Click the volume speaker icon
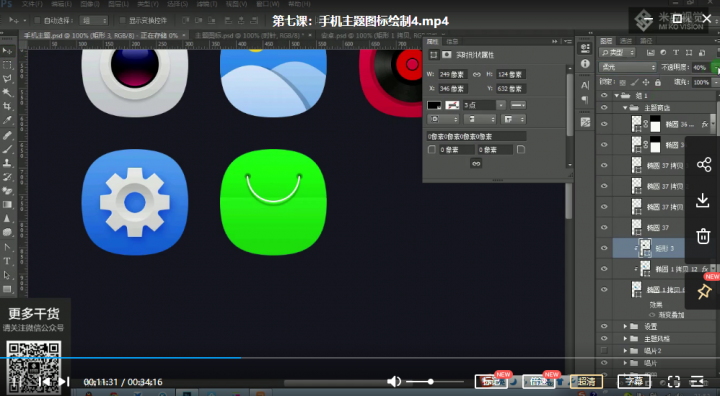This screenshot has height=396, width=720. pos(394,381)
